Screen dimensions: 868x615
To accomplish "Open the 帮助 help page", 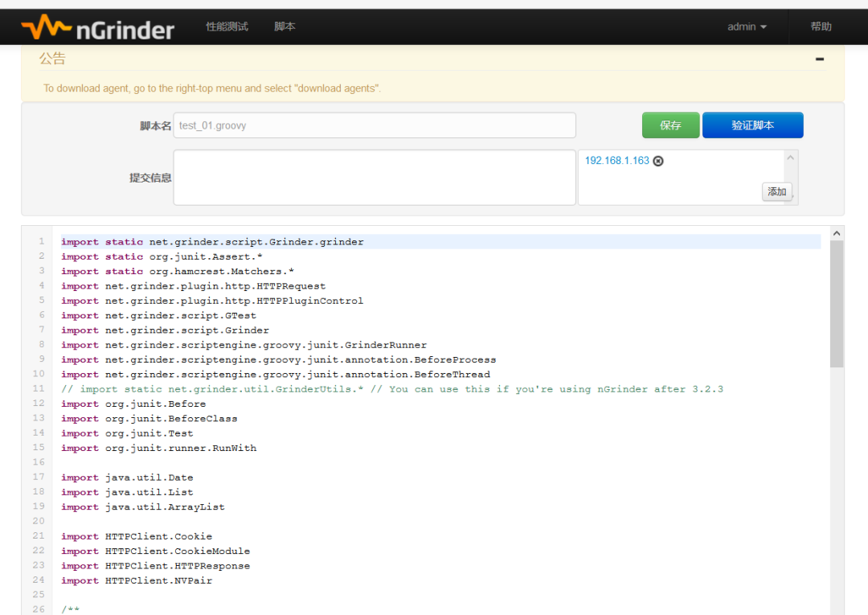I will tap(821, 27).
